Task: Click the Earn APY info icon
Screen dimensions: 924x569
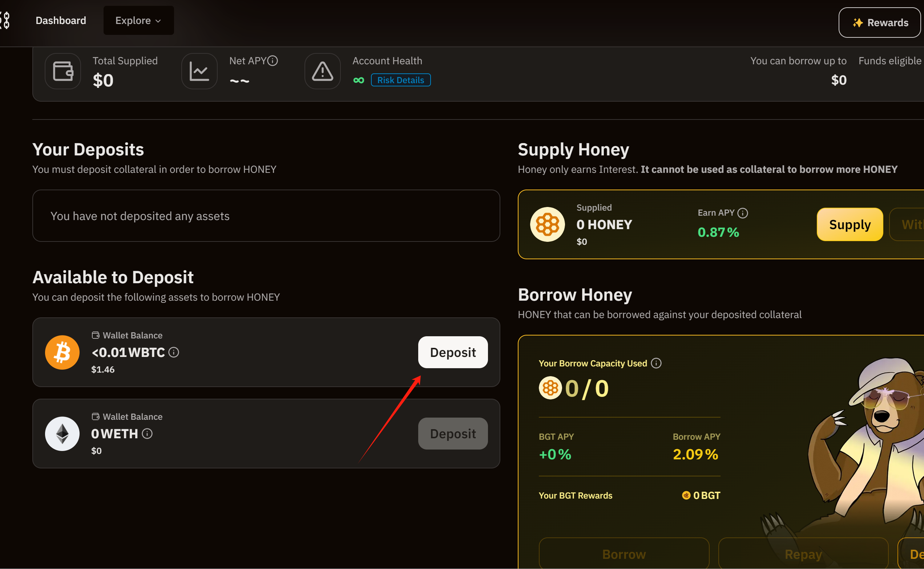Action: click(x=743, y=213)
